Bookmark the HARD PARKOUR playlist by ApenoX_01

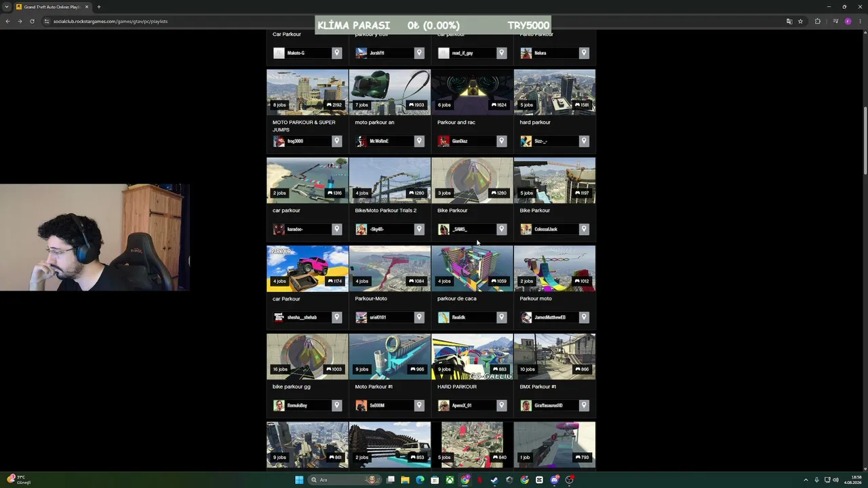pyautogui.click(x=501, y=405)
